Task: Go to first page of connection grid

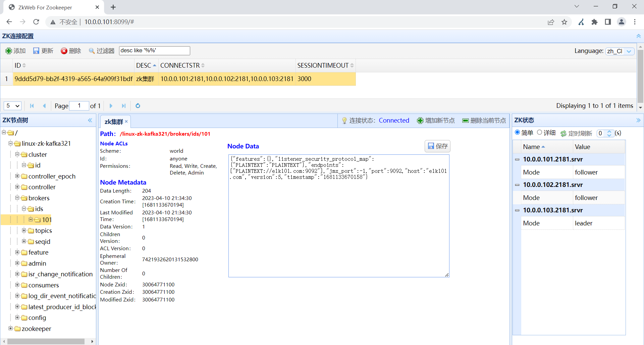Action: pyautogui.click(x=32, y=106)
